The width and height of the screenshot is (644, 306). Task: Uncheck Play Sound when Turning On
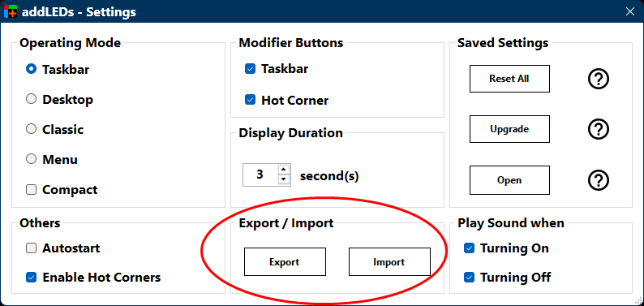[x=469, y=248]
